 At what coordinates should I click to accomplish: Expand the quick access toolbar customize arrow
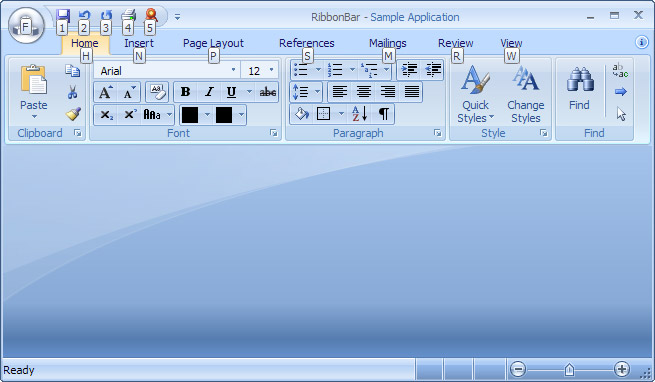point(178,17)
